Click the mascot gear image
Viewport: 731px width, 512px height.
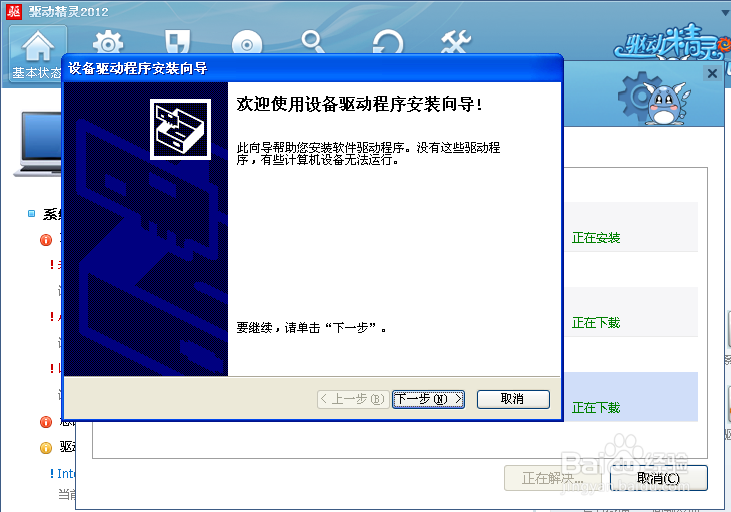[x=654, y=98]
